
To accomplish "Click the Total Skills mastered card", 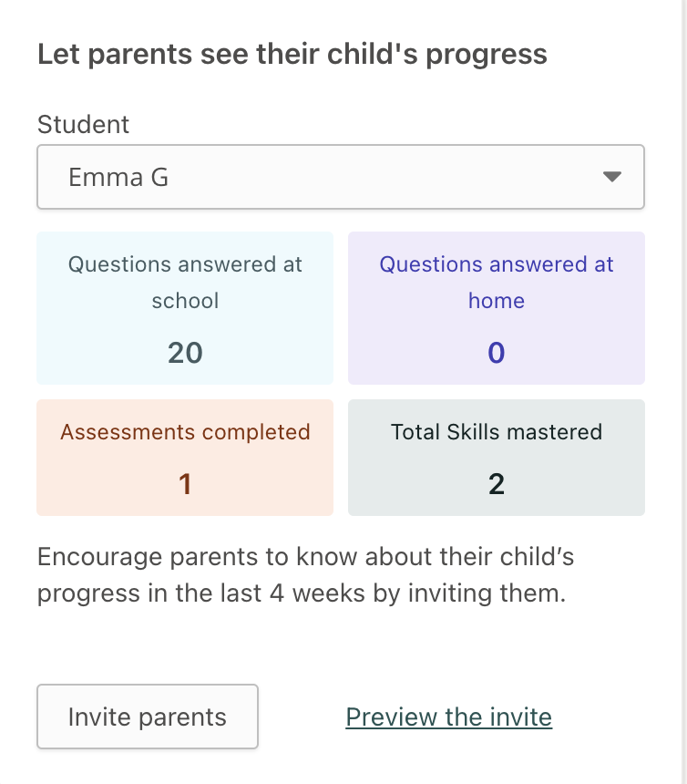I will click(x=497, y=458).
